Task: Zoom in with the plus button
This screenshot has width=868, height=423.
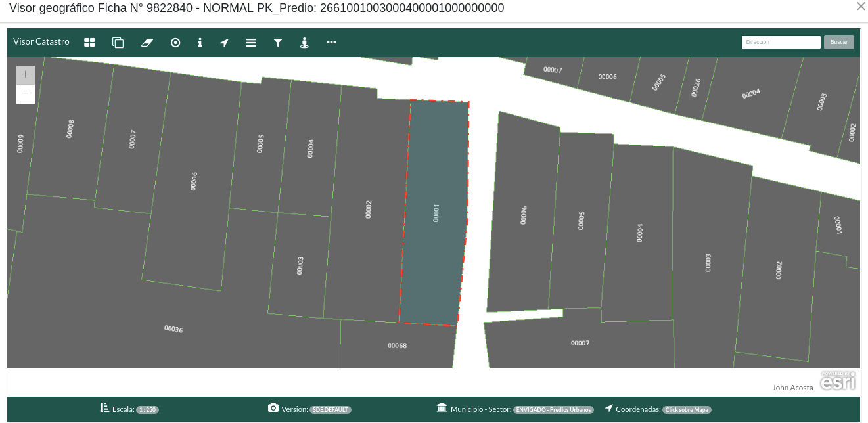Action: (x=26, y=75)
